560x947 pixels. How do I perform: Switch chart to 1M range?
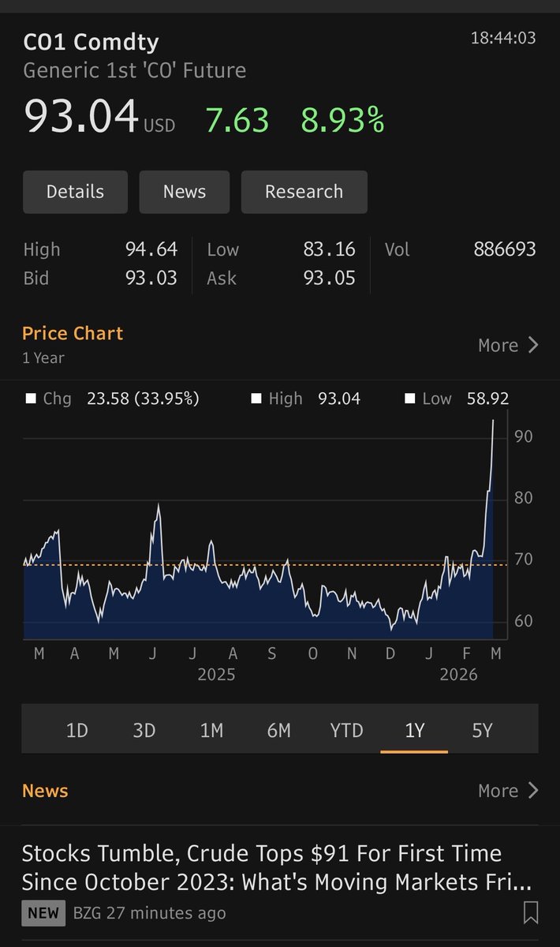[x=211, y=730]
